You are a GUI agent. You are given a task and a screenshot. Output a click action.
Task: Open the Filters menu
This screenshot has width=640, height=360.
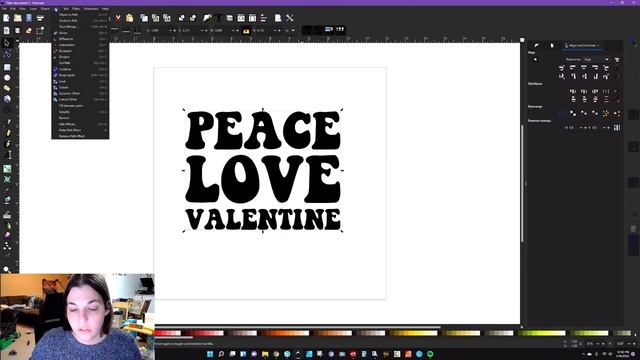point(76,9)
